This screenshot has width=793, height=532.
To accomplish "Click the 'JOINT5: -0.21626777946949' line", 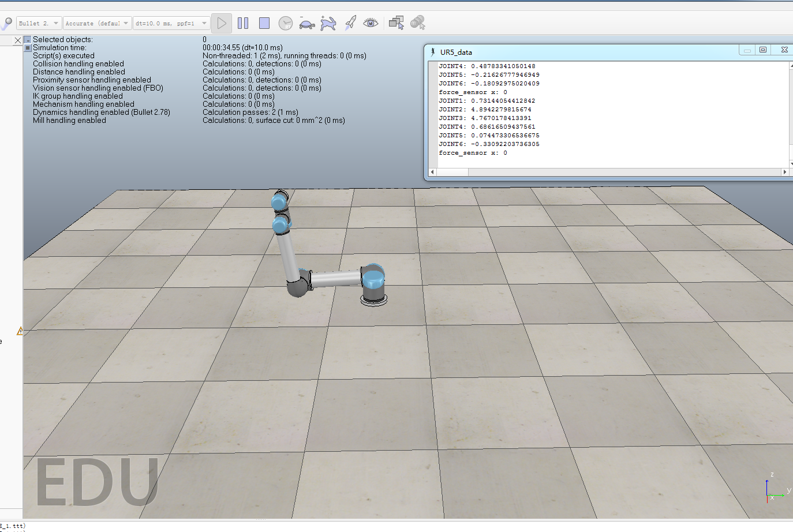I will coord(489,75).
